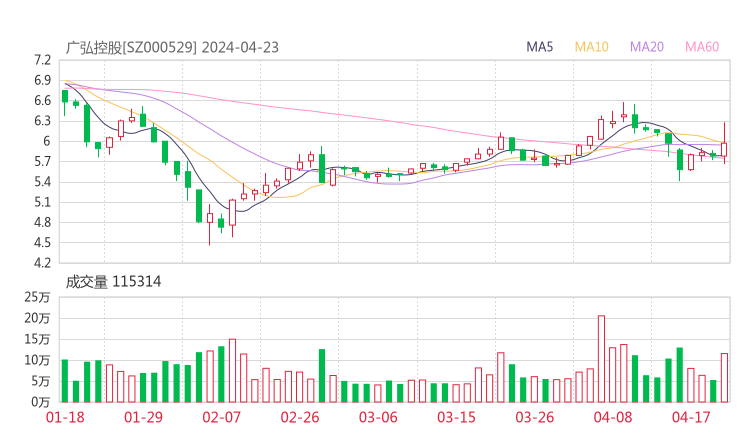The image size is (740, 440).
Task: Click the 10万 volume axis label
Action: (37, 360)
